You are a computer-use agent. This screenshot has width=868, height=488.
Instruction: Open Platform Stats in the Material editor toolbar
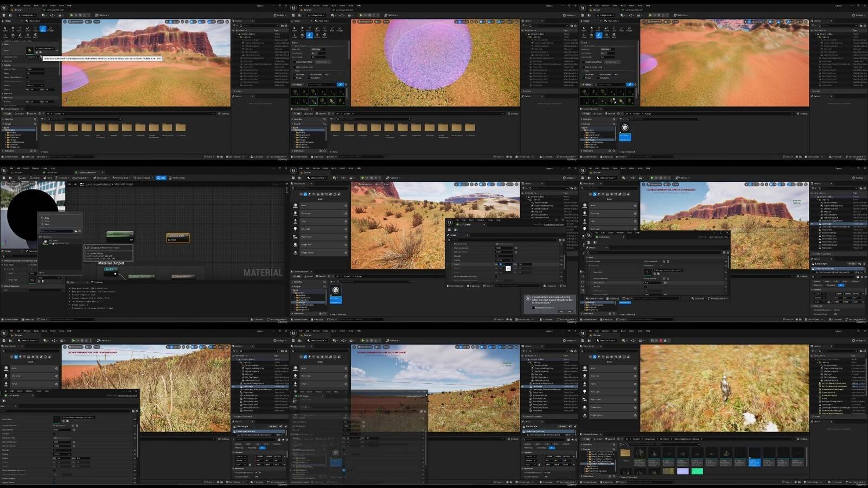click(x=177, y=178)
